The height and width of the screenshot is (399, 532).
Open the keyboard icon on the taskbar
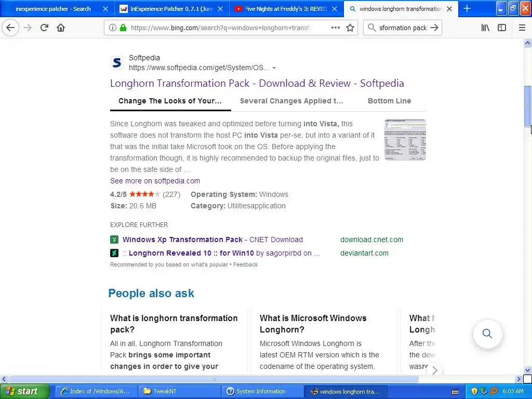coord(455,392)
